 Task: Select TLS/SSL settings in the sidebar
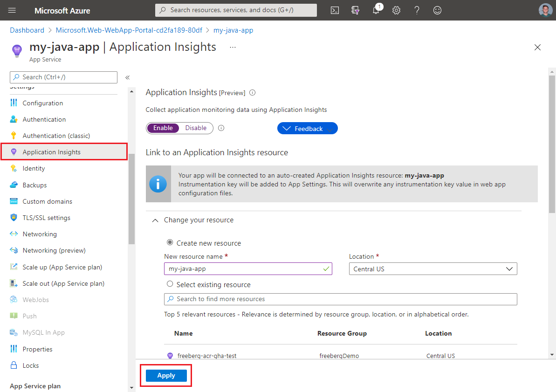pos(46,217)
